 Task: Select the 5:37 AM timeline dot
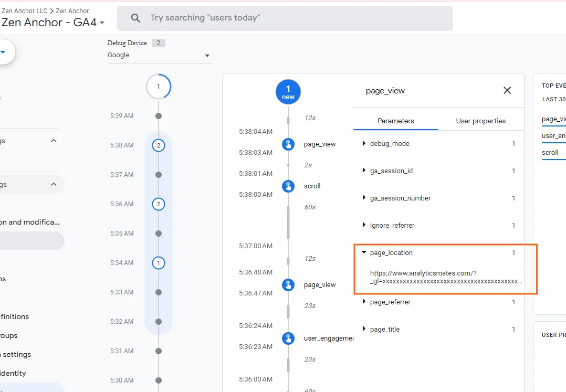coord(159,175)
